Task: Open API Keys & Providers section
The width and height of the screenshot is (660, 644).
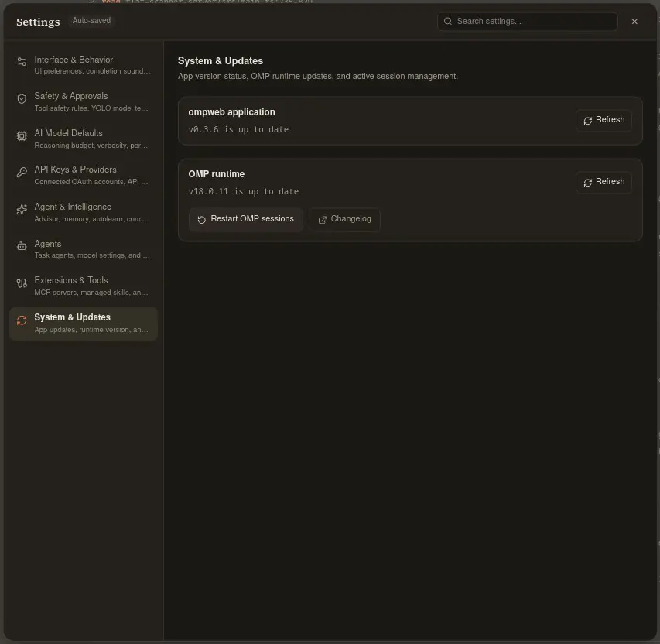Action: coord(84,175)
